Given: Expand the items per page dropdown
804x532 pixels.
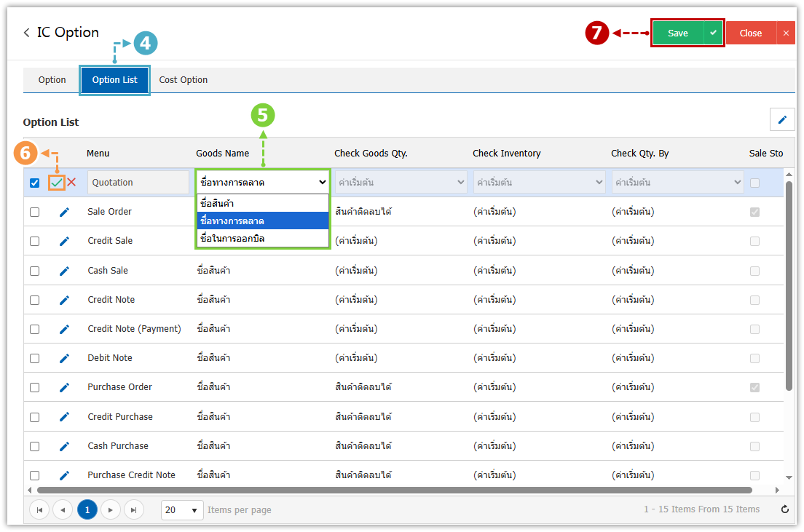Looking at the screenshot, I should [x=182, y=510].
